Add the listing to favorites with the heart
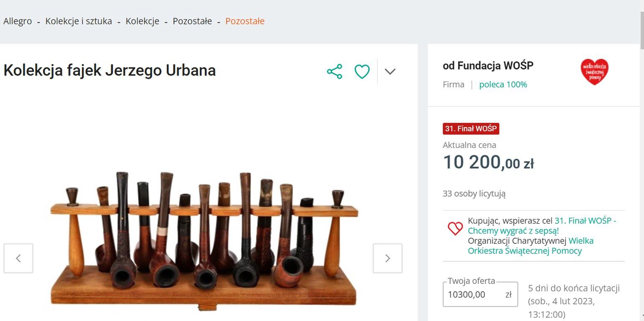Image resolution: width=644 pixels, height=321 pixels. tap(362, 71)
